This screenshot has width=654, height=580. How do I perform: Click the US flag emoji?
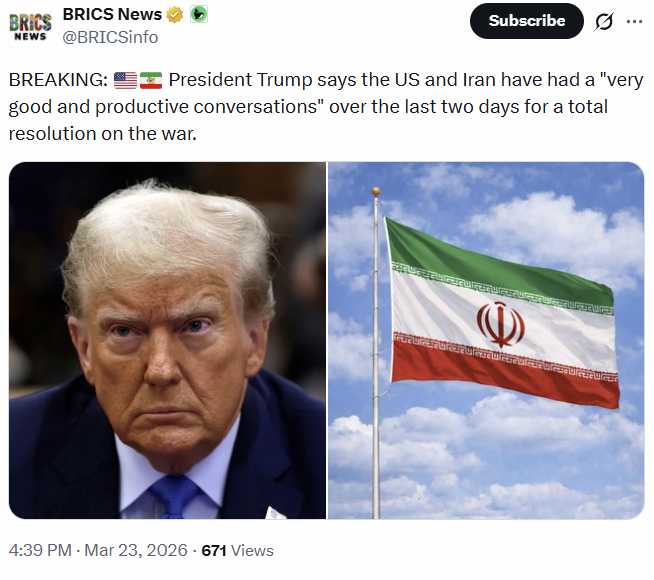click(126, 80)
